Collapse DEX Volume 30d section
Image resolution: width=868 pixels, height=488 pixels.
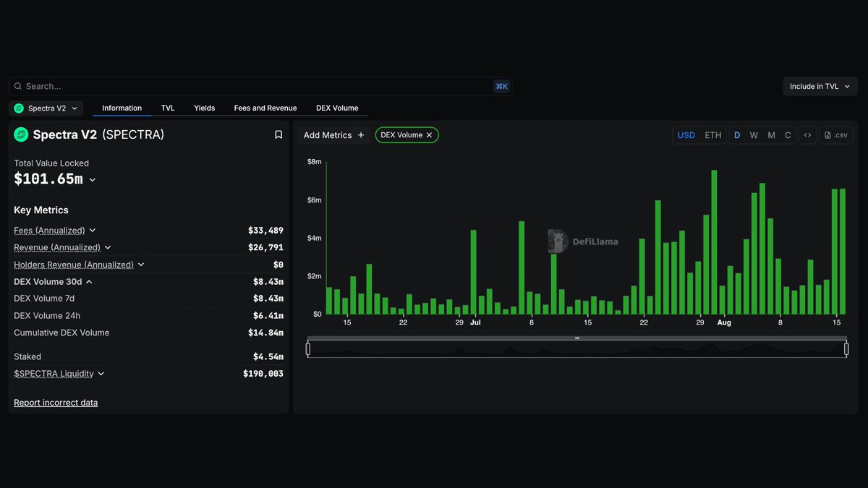point(89,282)
